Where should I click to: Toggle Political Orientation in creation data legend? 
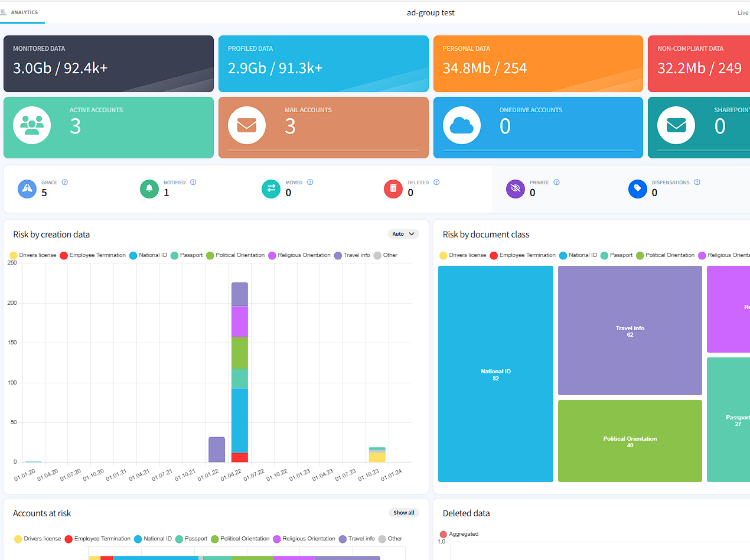click(x=236, y=255)
